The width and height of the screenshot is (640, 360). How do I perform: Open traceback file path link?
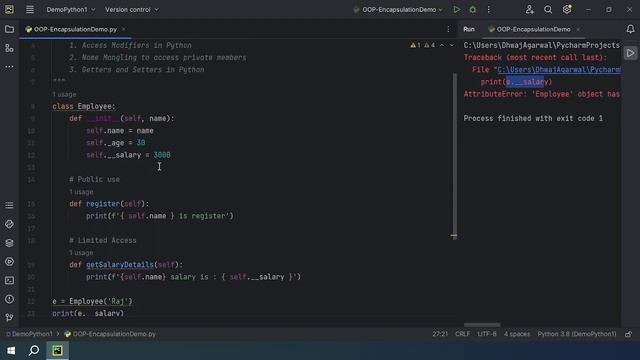[x=559, y=70]
